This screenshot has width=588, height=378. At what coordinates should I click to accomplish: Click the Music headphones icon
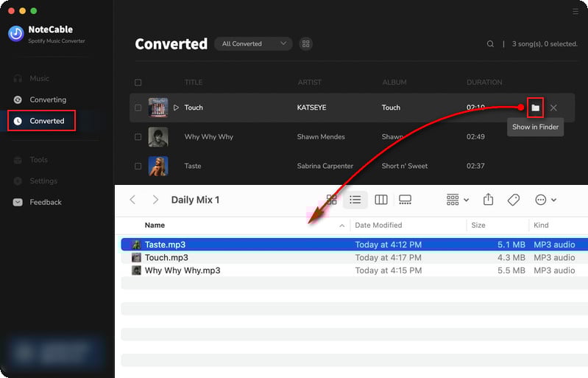pos(18,78)
